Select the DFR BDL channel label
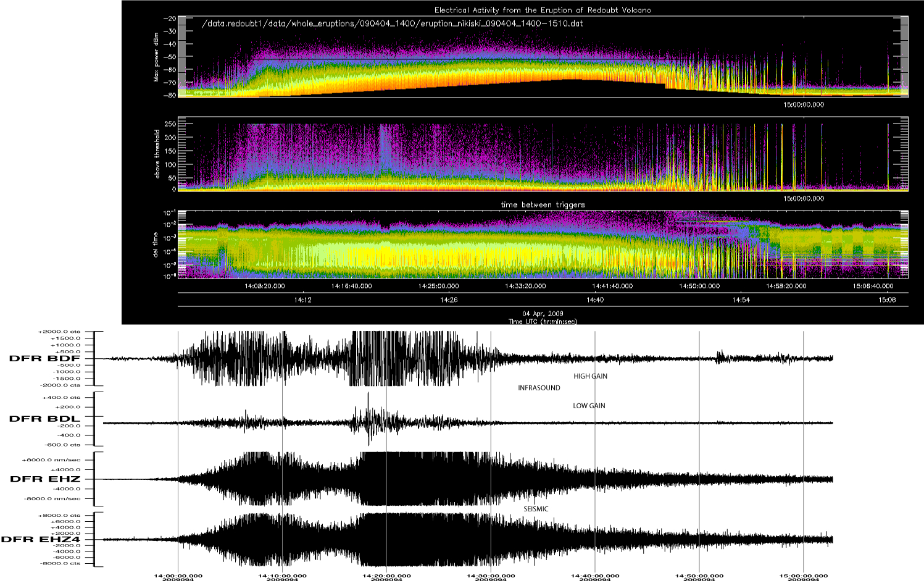Screen dimensions: 924x583 pyautogui.click(x=44, y=419)
